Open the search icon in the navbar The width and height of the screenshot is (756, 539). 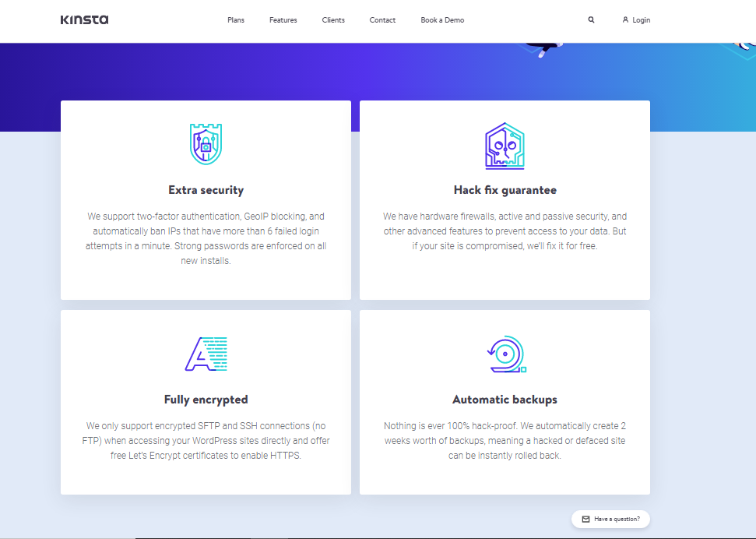pyautogui.click(x=591, y=19)
